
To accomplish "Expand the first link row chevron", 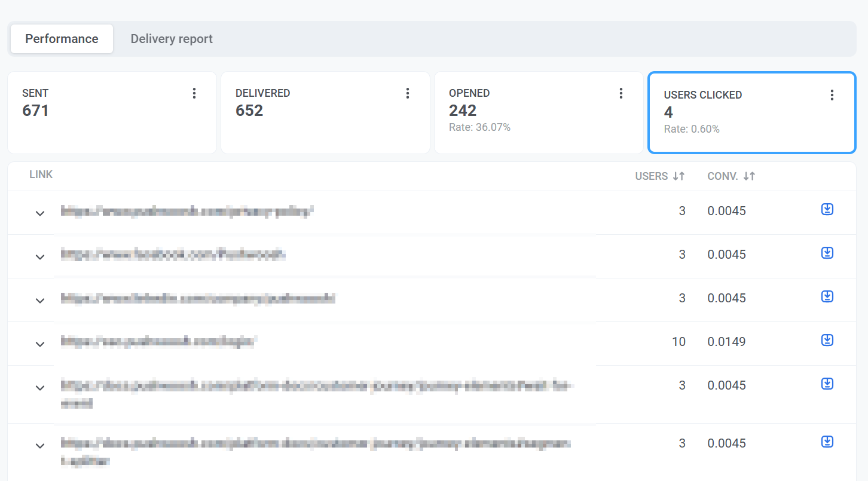I will tap(40, 213).
